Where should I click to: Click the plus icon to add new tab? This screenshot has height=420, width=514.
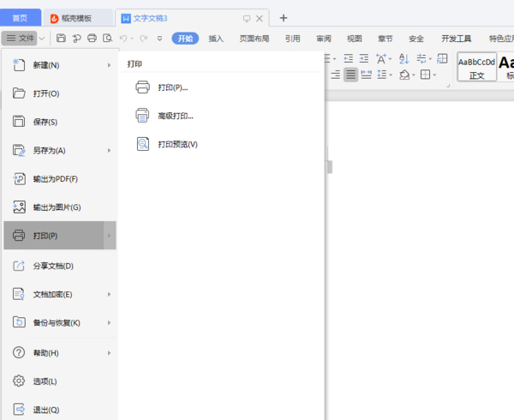point(284,18)
